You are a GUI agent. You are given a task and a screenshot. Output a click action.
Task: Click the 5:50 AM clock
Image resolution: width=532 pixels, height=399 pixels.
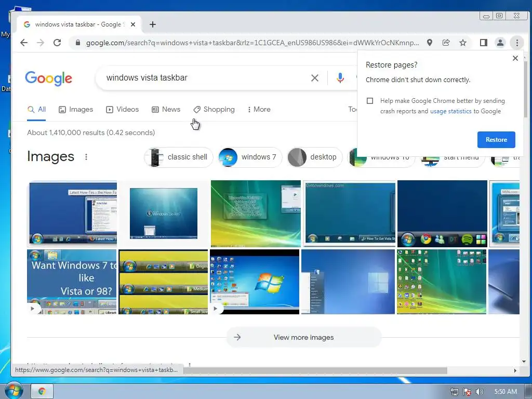click(506, 392)
